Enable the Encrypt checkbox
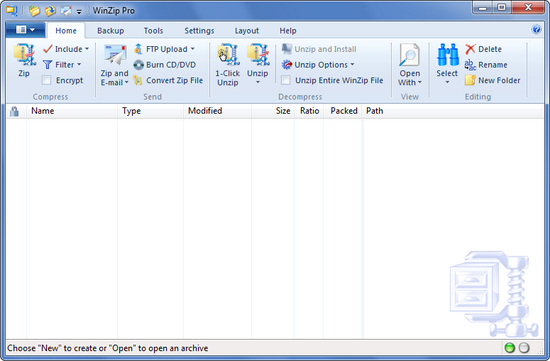 [x=46, y=80]
